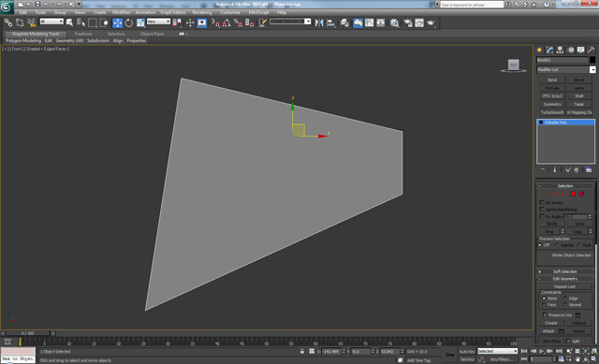Enable the By Vertex checkbox

(x=542, y=202)
